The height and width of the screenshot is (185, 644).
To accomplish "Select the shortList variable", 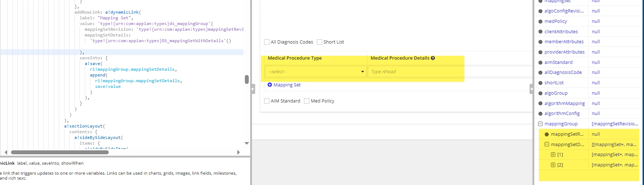I will tap(554, 83).
